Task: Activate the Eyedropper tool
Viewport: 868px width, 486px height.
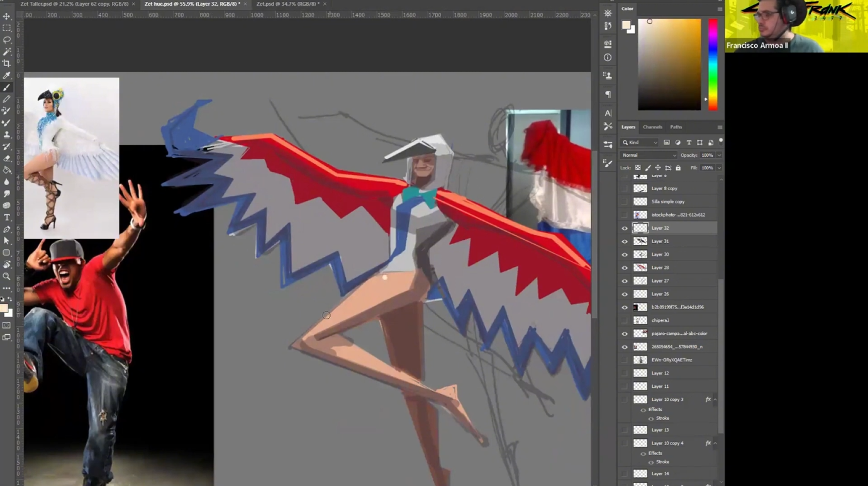Action: tap(7, 76)
